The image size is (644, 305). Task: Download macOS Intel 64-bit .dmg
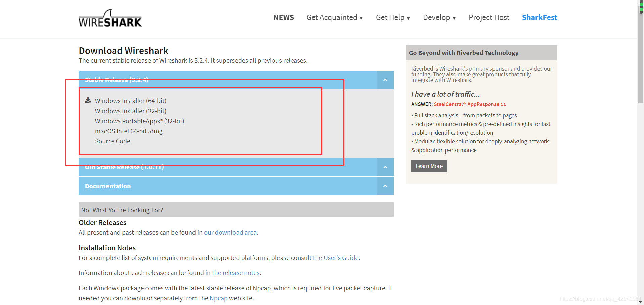(x=129, y=131)
